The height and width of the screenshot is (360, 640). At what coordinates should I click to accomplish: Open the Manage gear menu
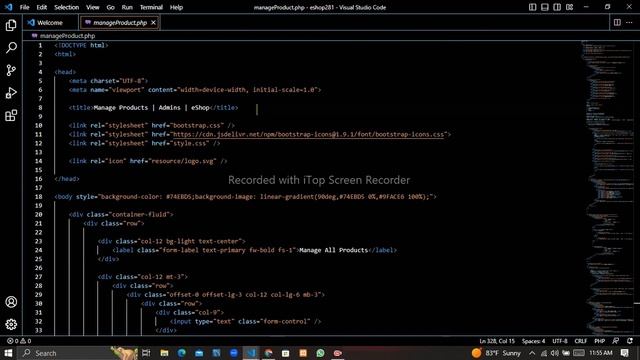click(x=11, y=324)
